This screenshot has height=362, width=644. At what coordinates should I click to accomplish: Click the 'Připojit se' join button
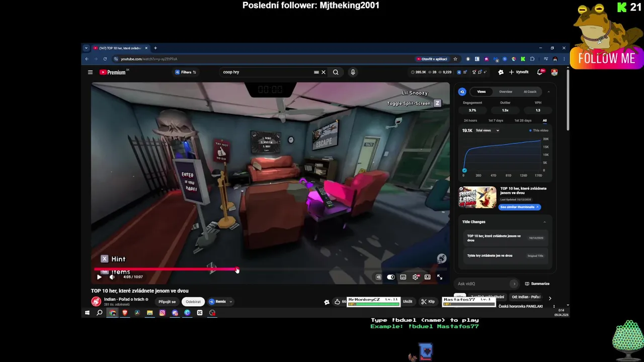point(167,302)
